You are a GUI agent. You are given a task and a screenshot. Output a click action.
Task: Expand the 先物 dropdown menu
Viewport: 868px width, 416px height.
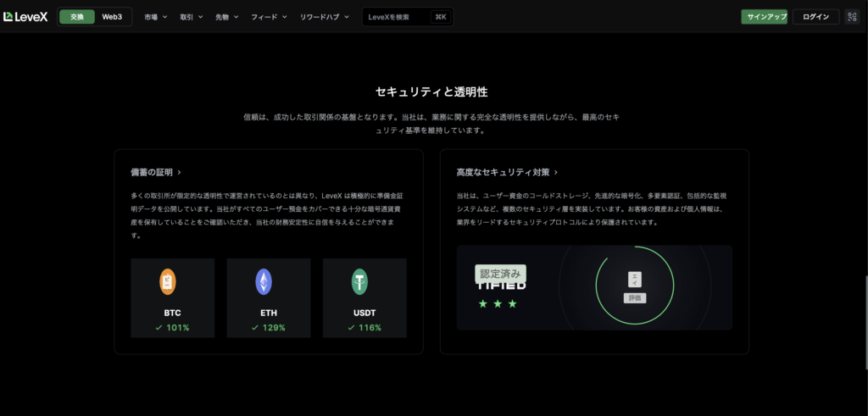coord(227,17)
